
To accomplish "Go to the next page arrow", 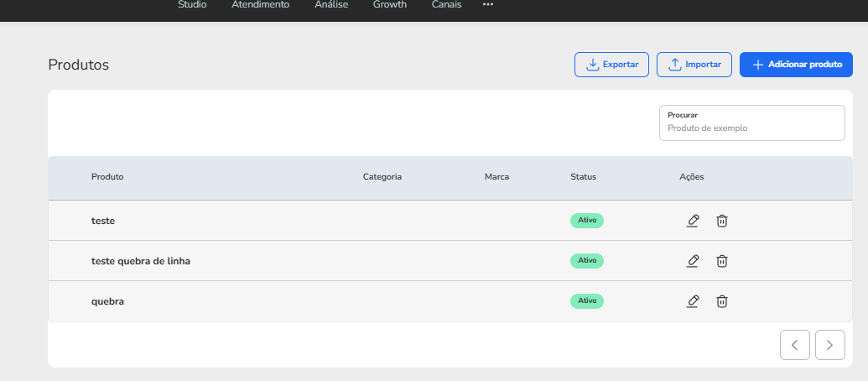I will pos(829,345).
